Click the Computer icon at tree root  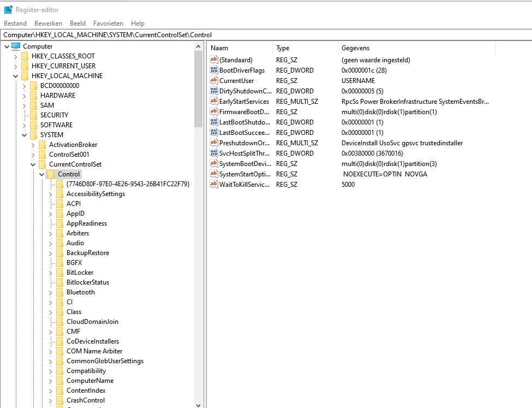pyautogui.click(x=15, y=46)
